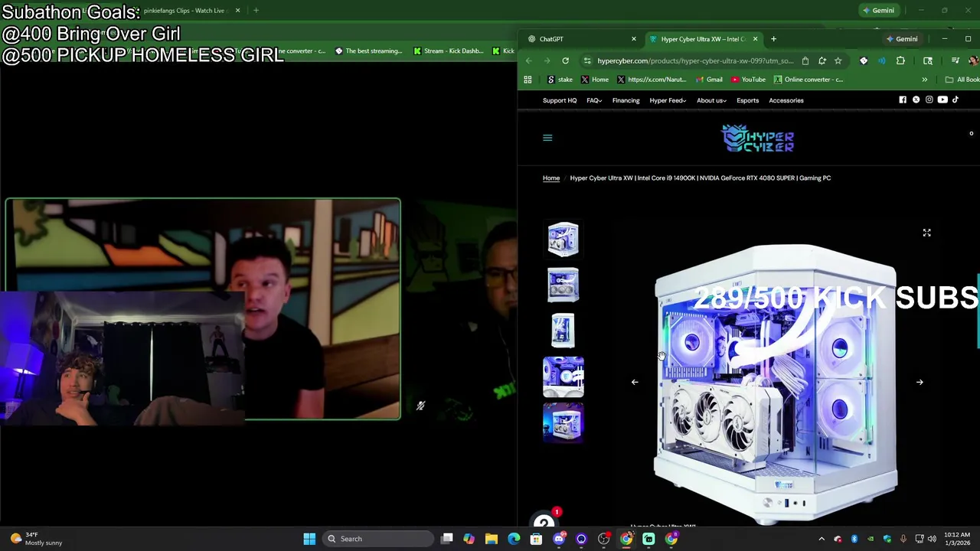Image resolution: width=980 pixels, height=551 pixels.
Task: Open the volume control in system tray
Action: click(x=932, y=539)
